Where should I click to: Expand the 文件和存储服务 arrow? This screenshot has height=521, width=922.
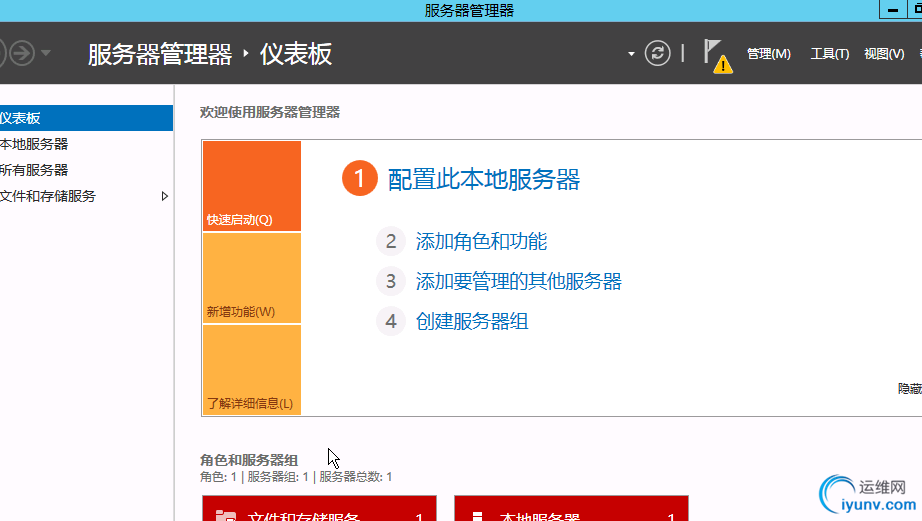[x=165, y=196]
